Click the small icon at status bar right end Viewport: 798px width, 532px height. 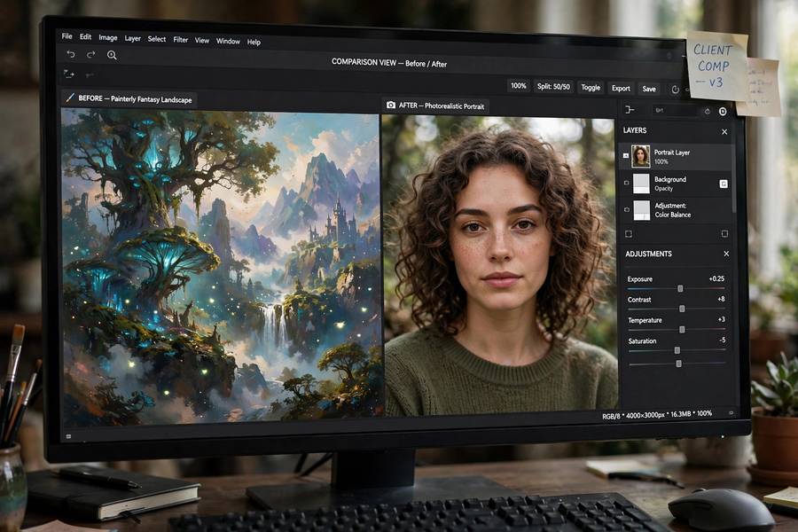731,413
